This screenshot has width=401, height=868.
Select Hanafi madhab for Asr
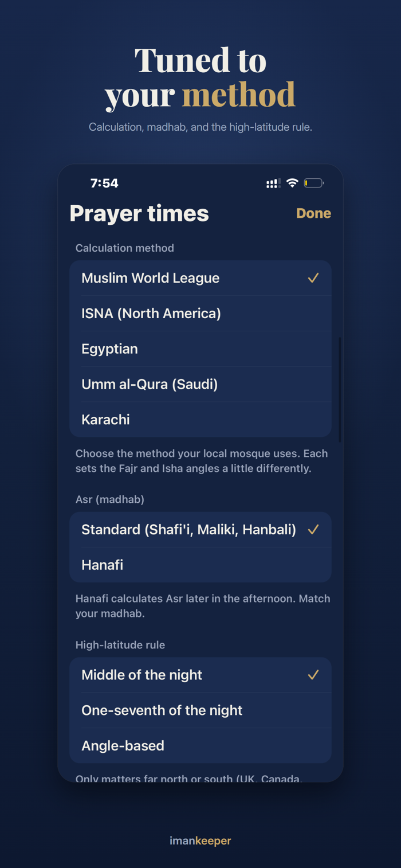(x=200, y=565)
